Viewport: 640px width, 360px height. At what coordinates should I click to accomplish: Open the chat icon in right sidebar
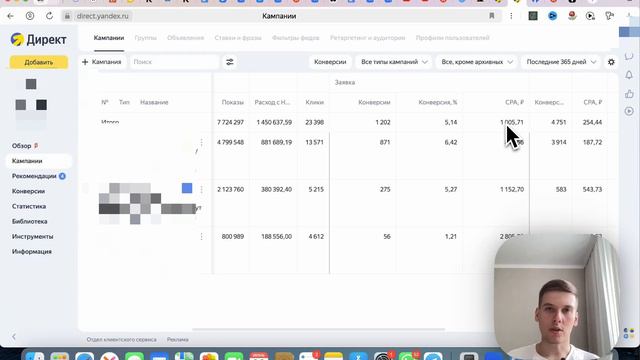click(629, 56)
